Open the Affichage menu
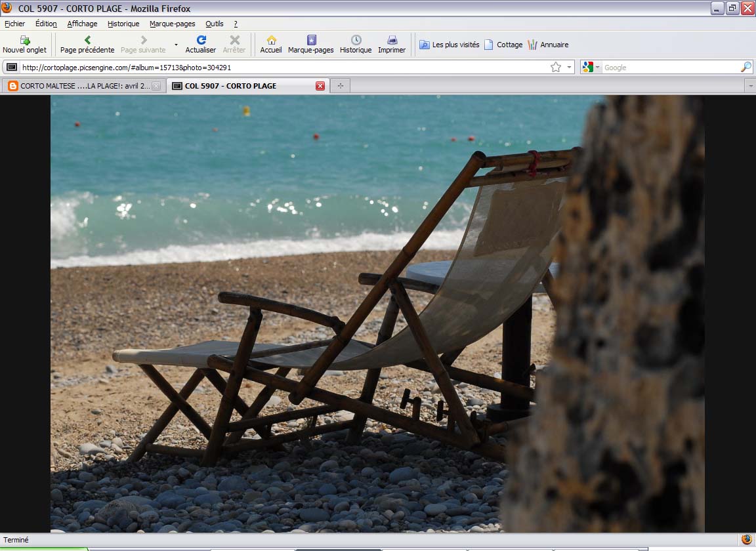 (83, 24)
